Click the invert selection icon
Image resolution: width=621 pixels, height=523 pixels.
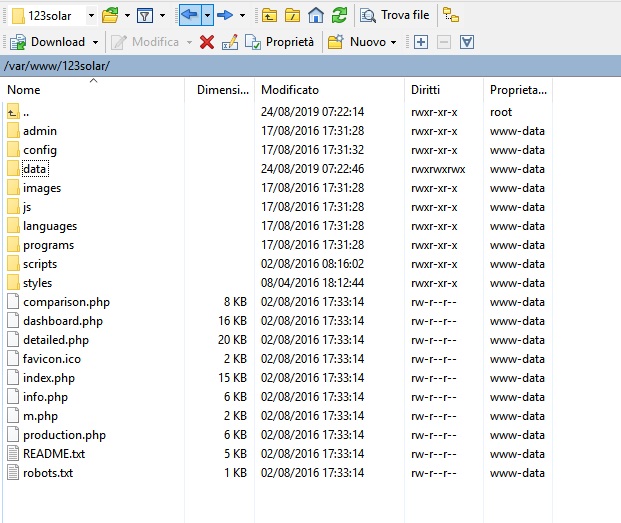[467, 42]
